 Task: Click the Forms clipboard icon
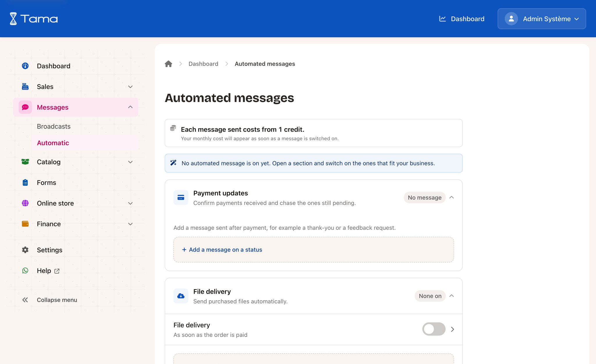[25, 183]
